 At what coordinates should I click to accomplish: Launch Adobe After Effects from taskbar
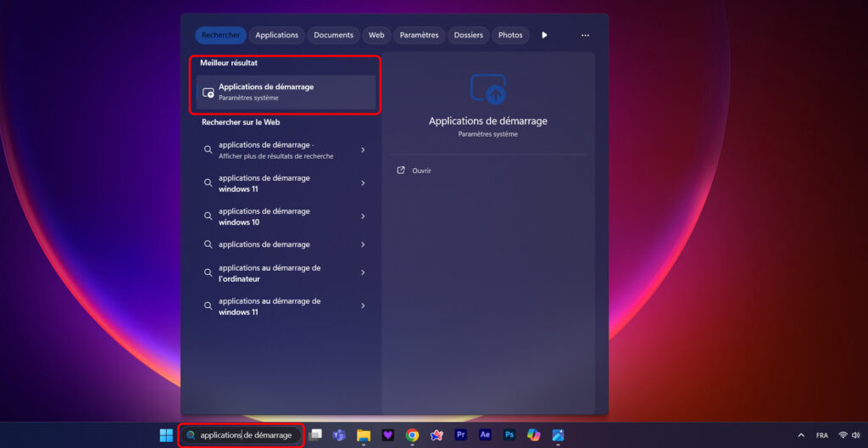485,435
